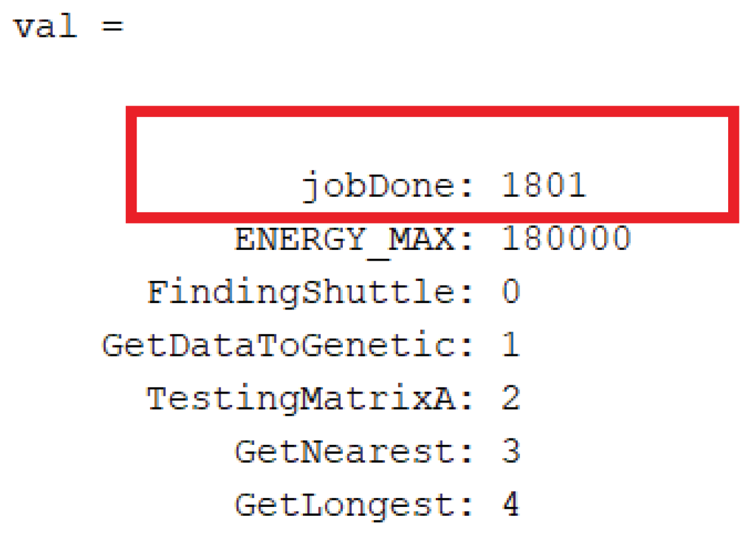Select the ENERGY_MAX field name
Screen dimensions: 756x550
click(x=344, y=240)
